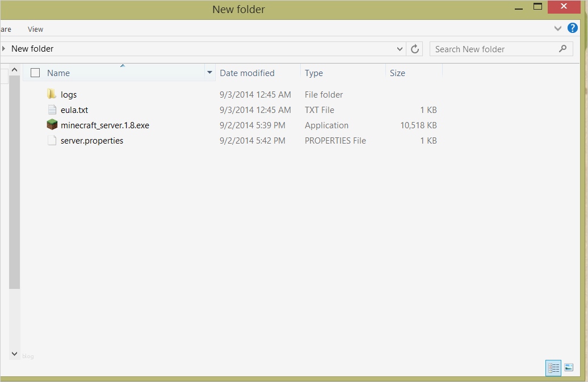Open the View ribbon tab
The height and width of the screenshot is (382, 588).
[35, 30]
